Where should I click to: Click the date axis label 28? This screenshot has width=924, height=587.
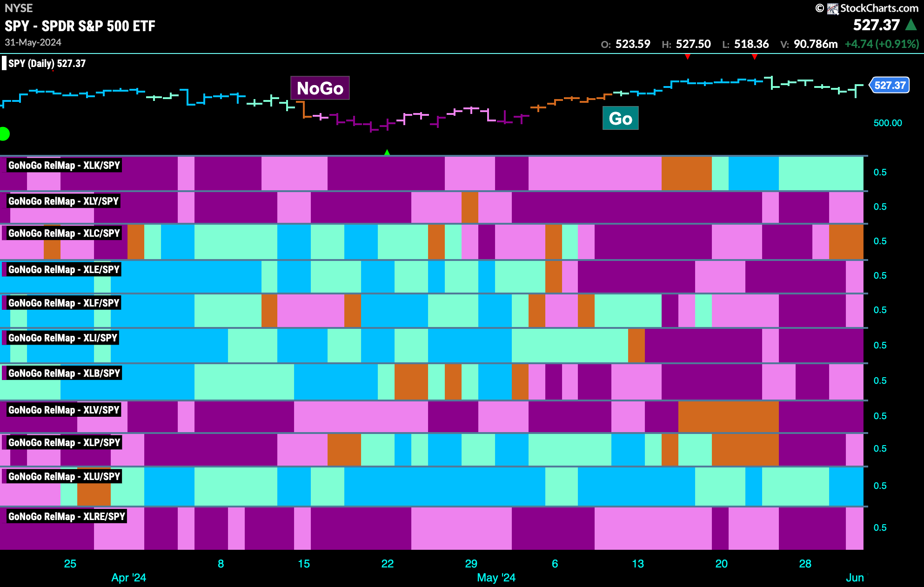[x=805, y=564]
